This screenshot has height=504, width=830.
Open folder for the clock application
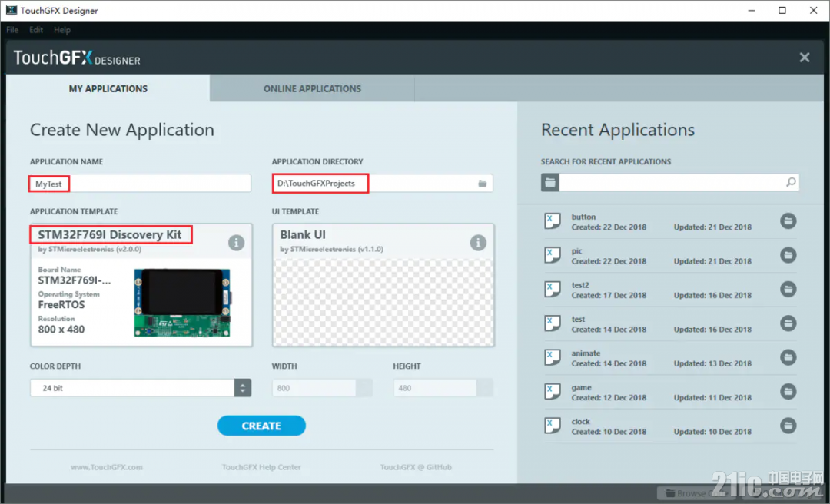point(788,426)
